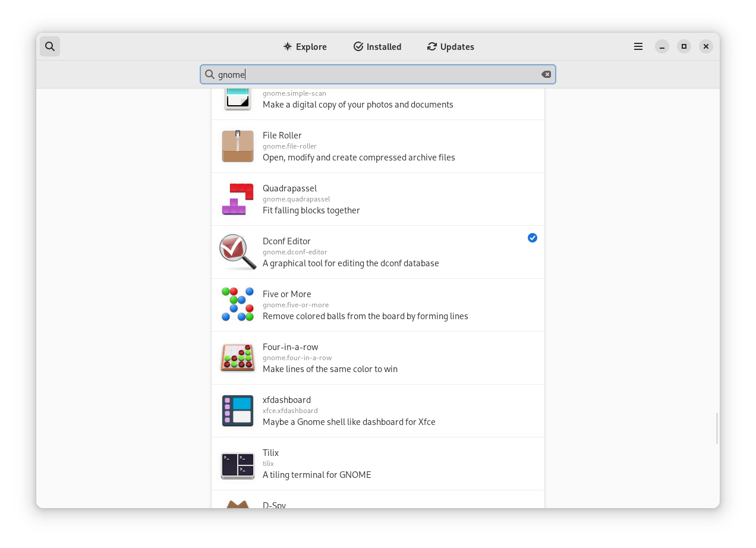
Task: Click the Tilix terminal icon
Action: click(x=238, y=465)
